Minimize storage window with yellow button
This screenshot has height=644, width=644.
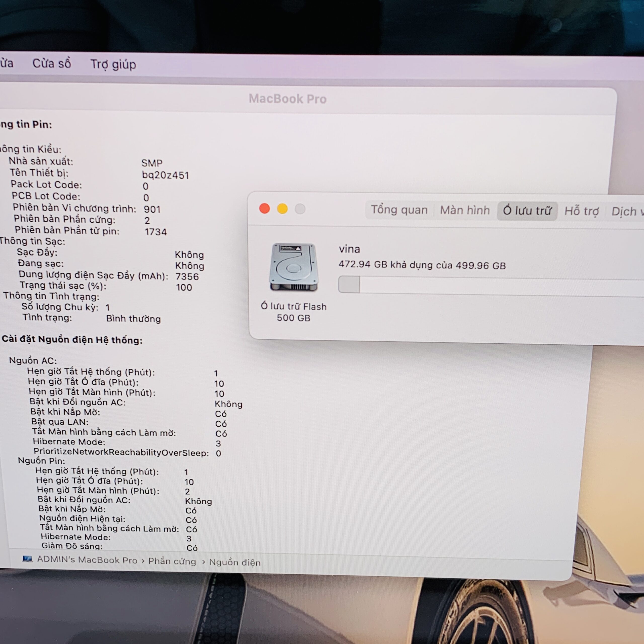pyautogui.click(x=282, y=209)
